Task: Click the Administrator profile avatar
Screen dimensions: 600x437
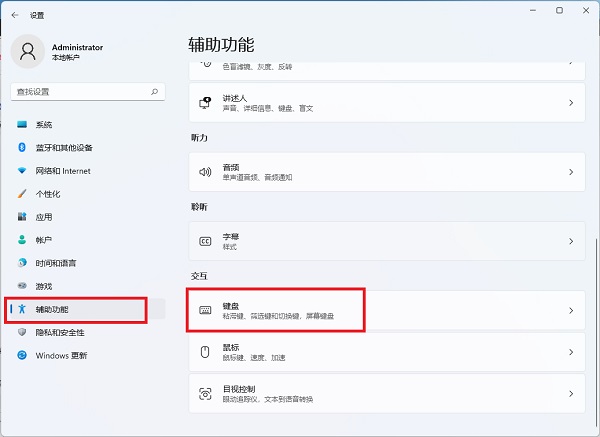Action: coord(27,50)
